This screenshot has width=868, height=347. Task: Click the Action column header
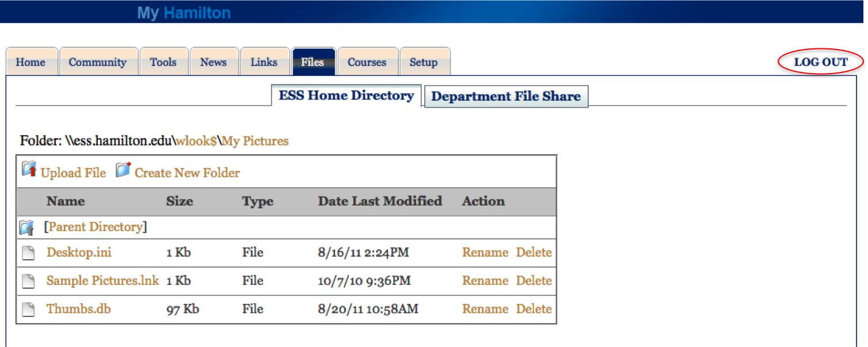click(x=484, y=201)
